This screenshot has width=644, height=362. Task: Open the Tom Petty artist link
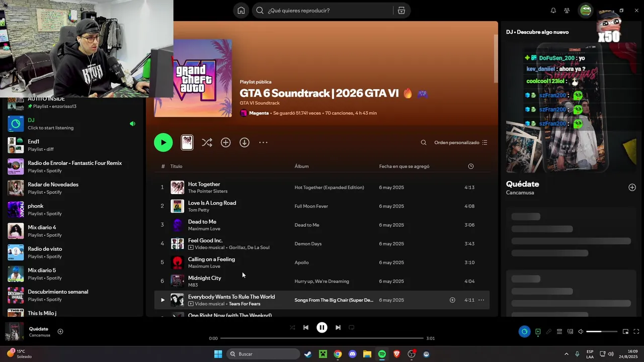(x=199, y=210)
